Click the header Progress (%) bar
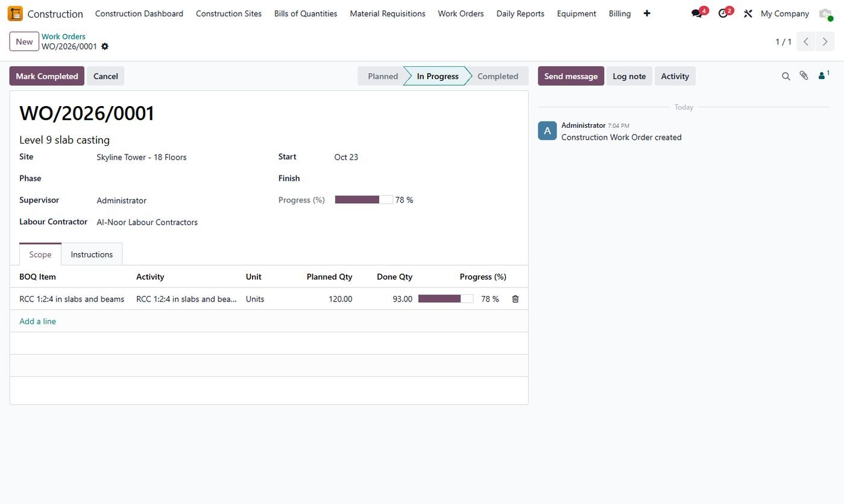844x504 pixels. point(364,200)
